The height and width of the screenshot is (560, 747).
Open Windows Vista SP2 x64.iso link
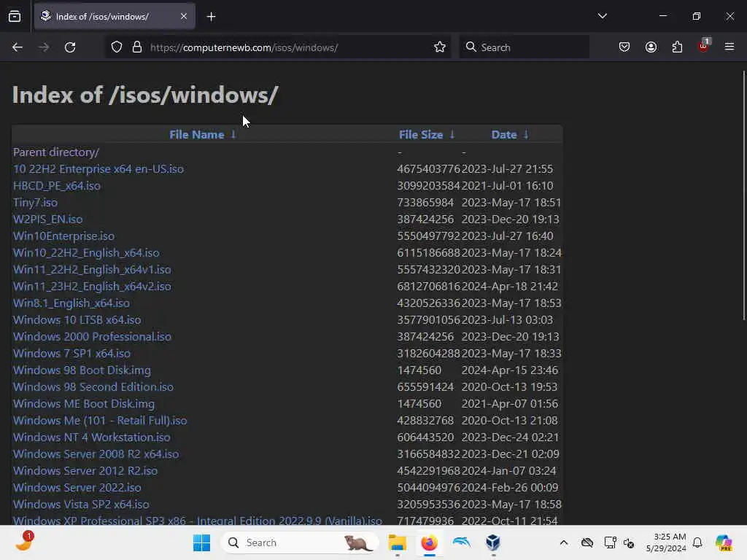click(x=81, y=505)
